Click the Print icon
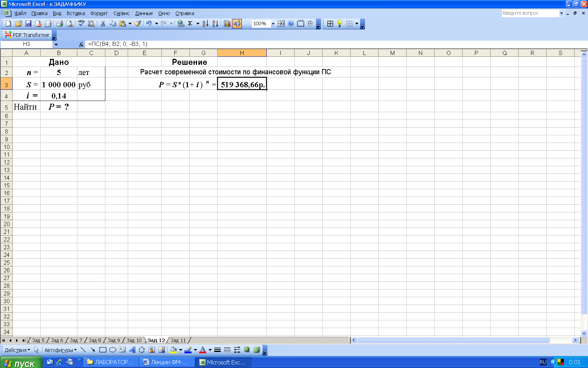The image size is (588, 368). pyautogui.click(x=59, y=23)
